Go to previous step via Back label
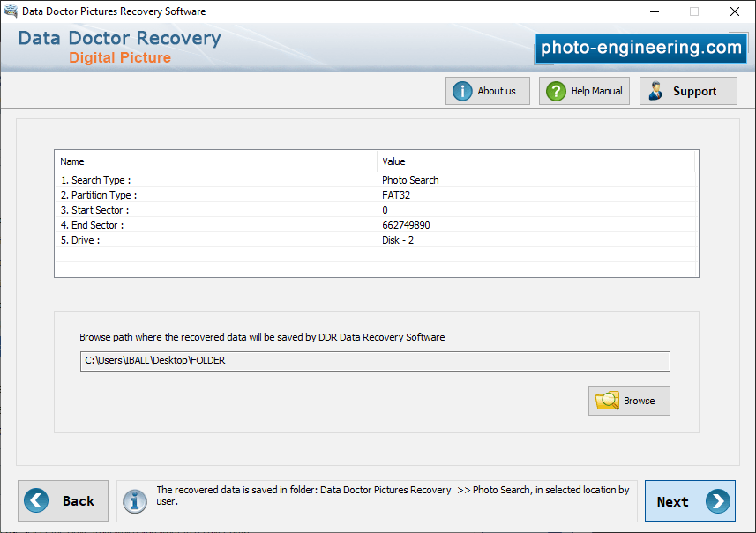 [79, 500]
